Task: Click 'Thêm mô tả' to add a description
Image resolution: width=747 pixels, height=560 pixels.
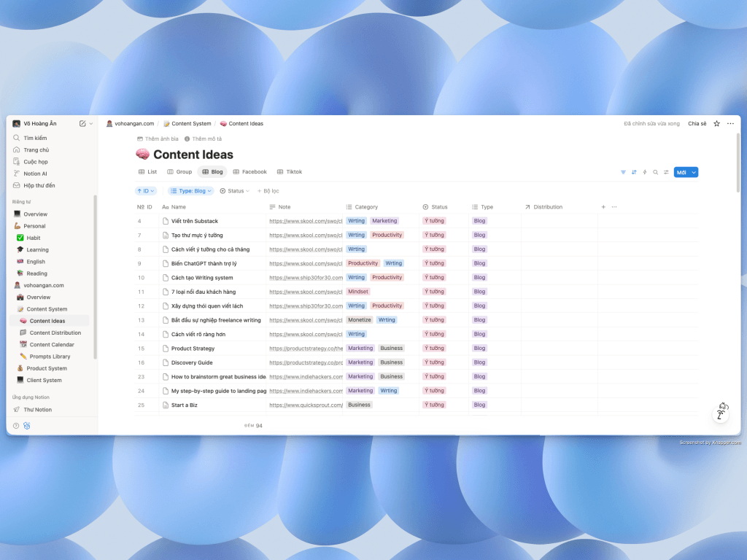Action: pos(203,139)
